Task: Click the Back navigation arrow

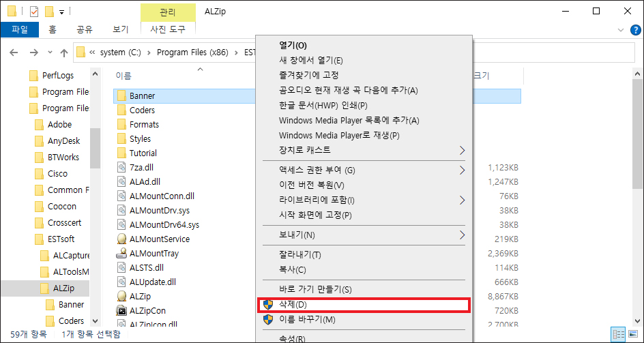Action: (14, 53)
